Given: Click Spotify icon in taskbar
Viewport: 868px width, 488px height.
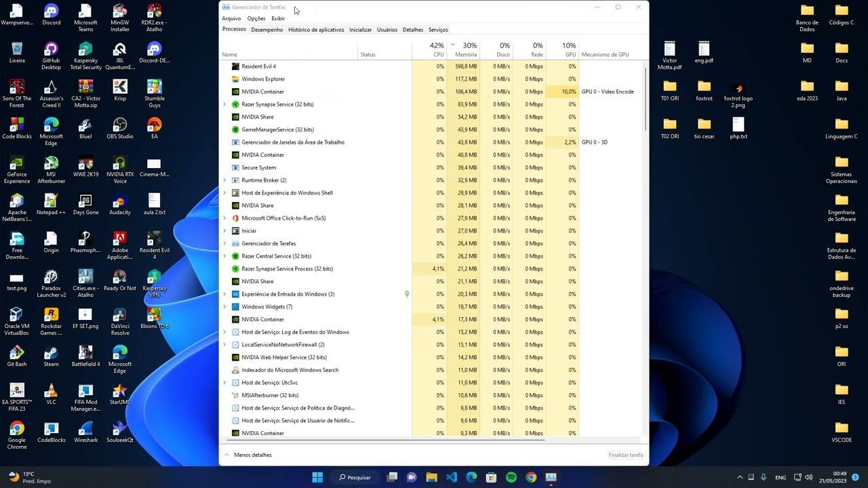Looking at the screenshot, I should [511, 477].
